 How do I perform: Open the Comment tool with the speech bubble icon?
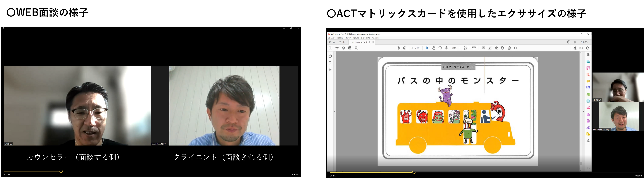pyautogui.click(x=484, y=48)
